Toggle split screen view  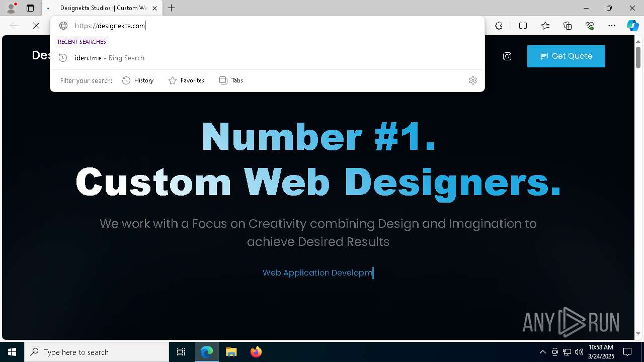523,26
